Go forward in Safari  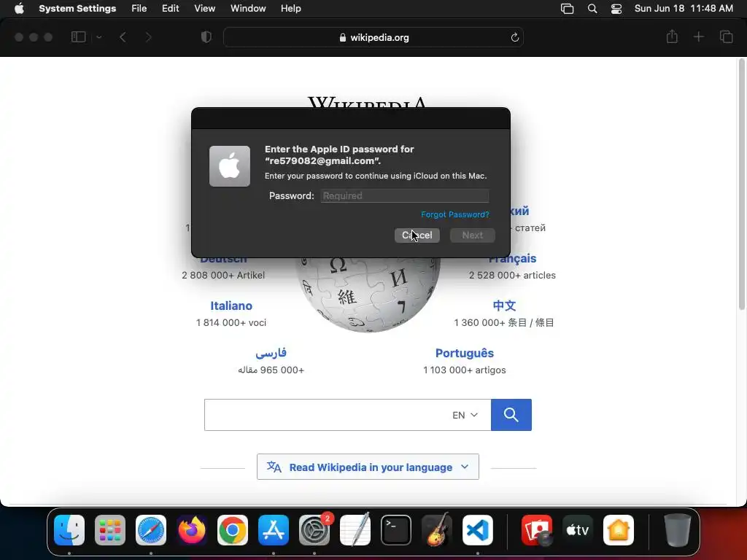148,37
